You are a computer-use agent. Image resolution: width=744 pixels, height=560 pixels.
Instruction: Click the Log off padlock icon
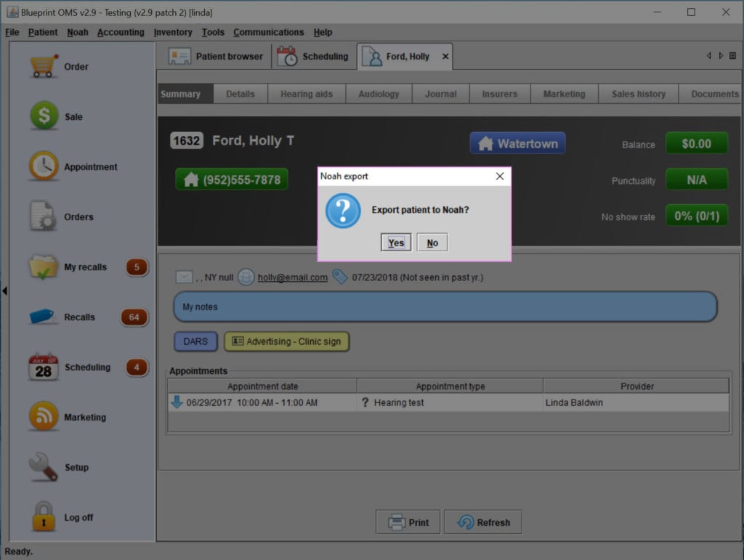42,517
